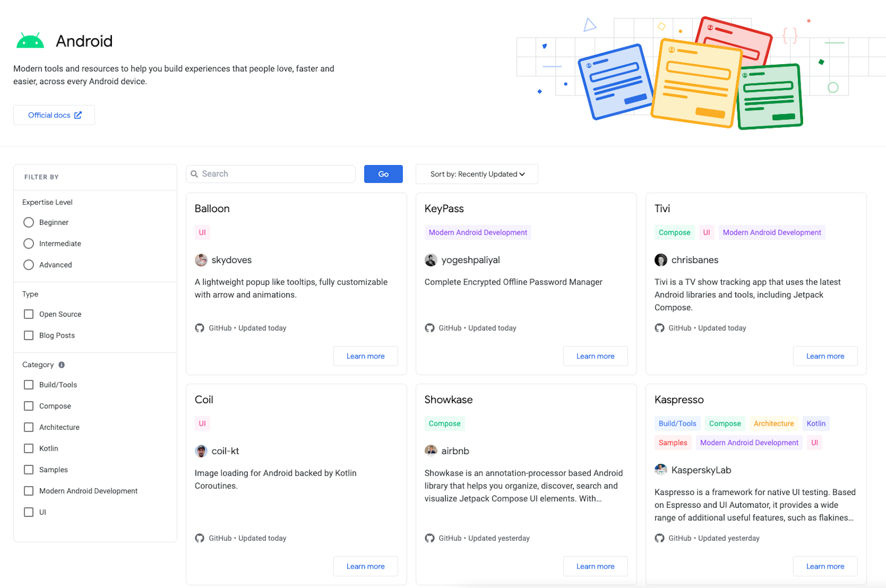Click yogeshpaliyal avatar on the KeyPass card
This screenshot has height=588, width=886.
point(431,260)
